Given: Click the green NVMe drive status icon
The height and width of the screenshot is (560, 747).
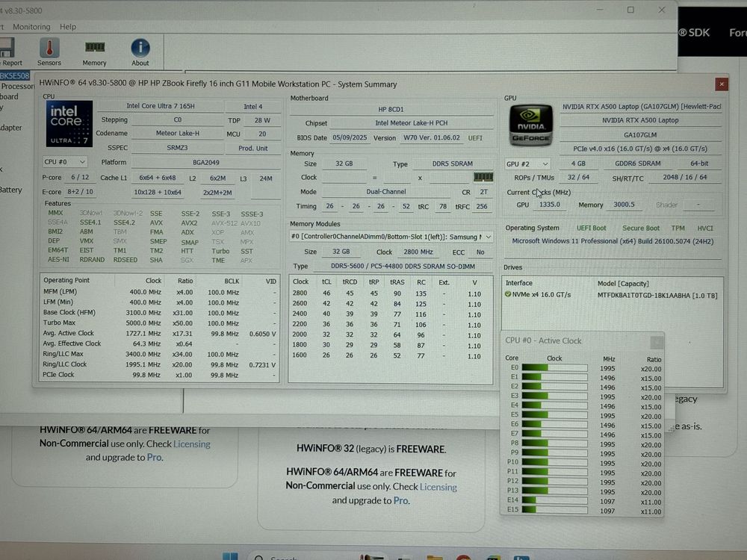Looking at the screenshot, I should (508, 294).
